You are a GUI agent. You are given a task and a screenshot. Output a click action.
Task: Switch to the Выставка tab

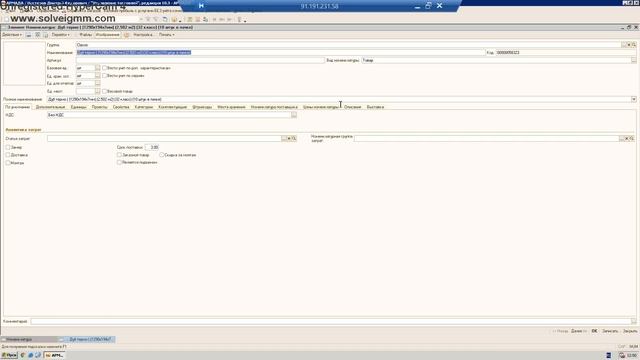pyautogui.click(x=375, y=107)
